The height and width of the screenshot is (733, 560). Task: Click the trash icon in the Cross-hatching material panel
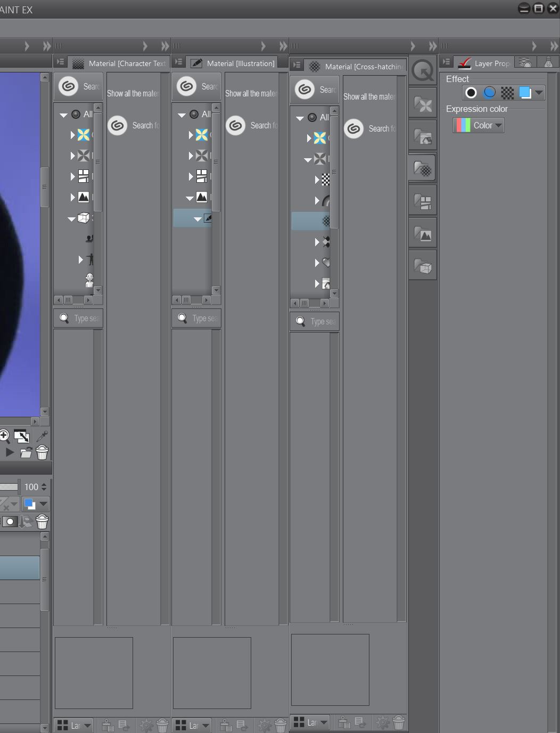click(x=398, y=722)
